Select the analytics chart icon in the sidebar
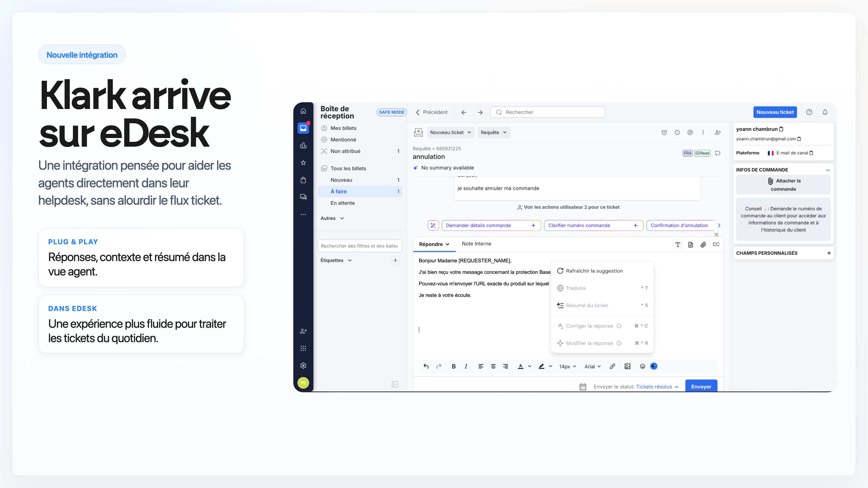This screenshot has height=488, width=868. click(303, 146)
